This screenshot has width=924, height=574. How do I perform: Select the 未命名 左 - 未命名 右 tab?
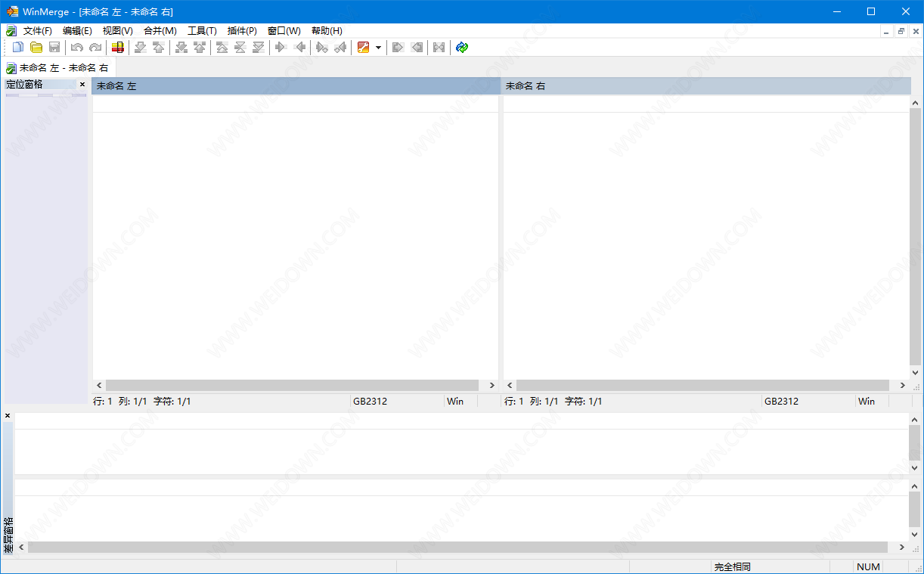[x=58, y=68]
